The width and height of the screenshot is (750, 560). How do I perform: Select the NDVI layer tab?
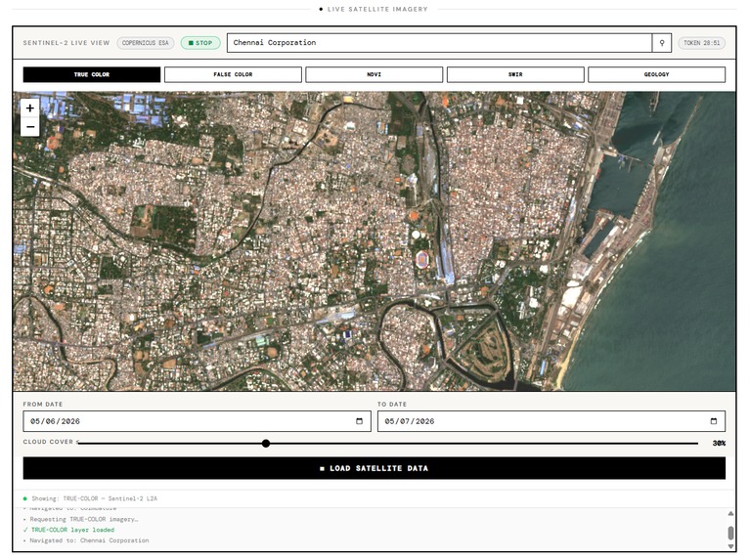click(375, 74)
